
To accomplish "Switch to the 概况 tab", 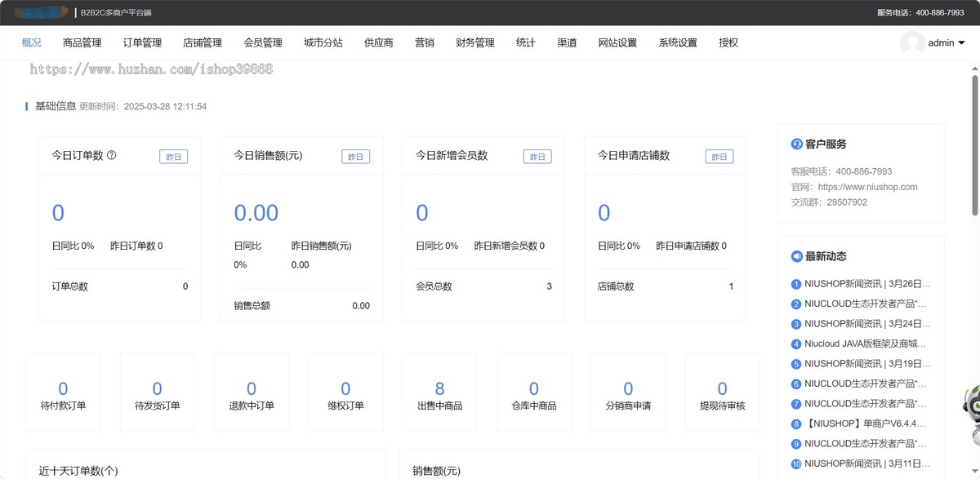I will 31,42.
